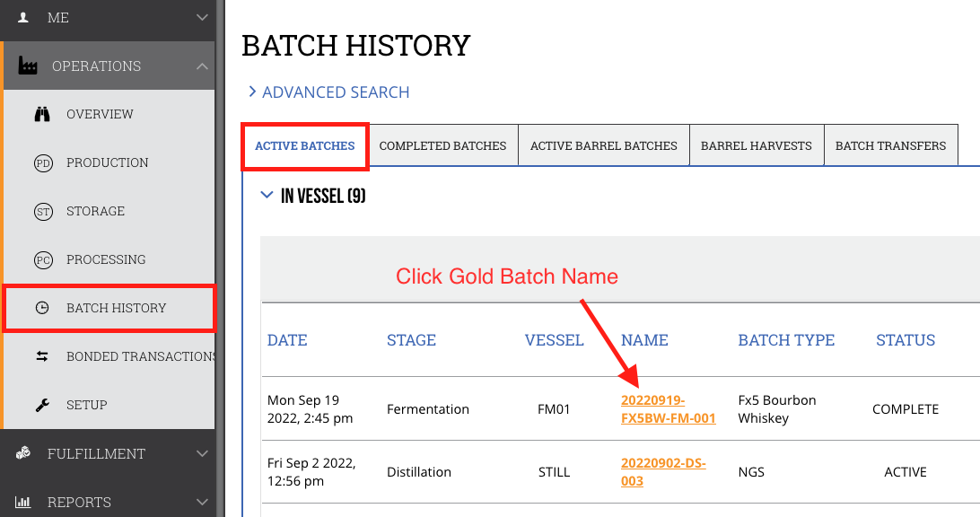The image size is (980, 517).
Task: Click the Bonded Transactions arrows icon
Action: pos(42,356)
